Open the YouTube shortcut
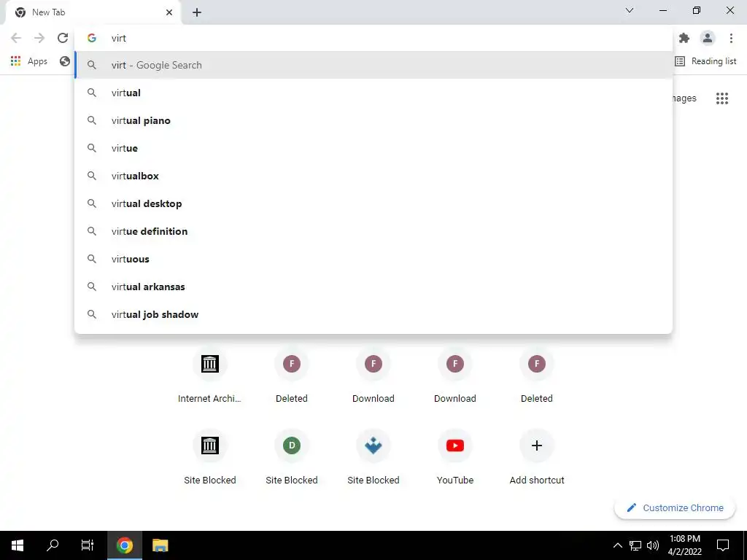The height and width of the screenshot is (560, 747). pos(455,458)
